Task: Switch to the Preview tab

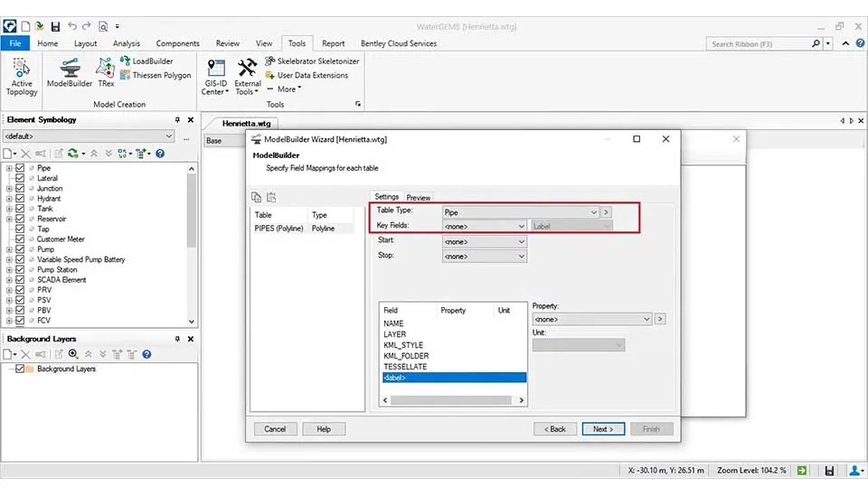Action: coord(418,197)
